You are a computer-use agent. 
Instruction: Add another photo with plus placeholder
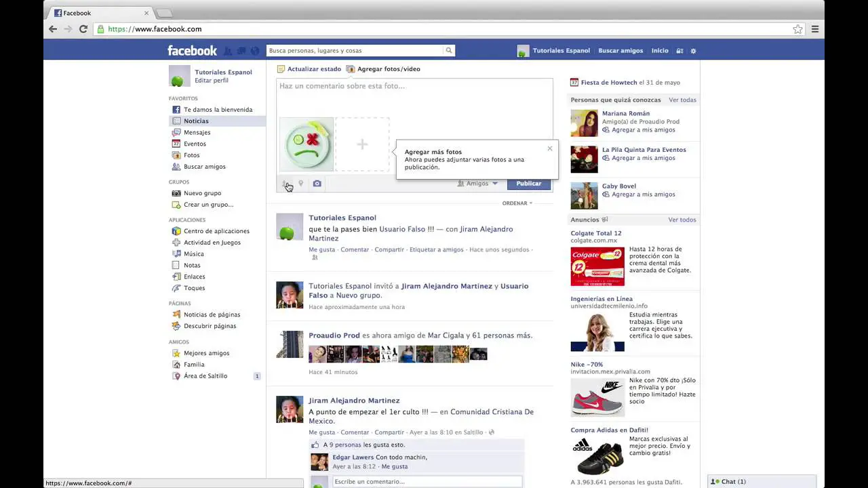point(362,144)
